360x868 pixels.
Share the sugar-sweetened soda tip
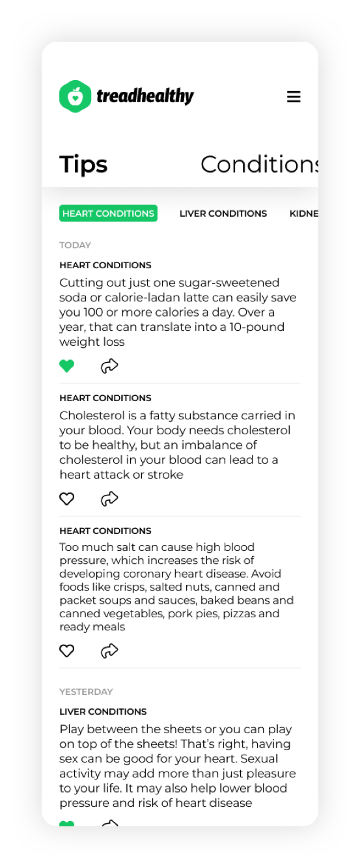click(x=109, y=366)
